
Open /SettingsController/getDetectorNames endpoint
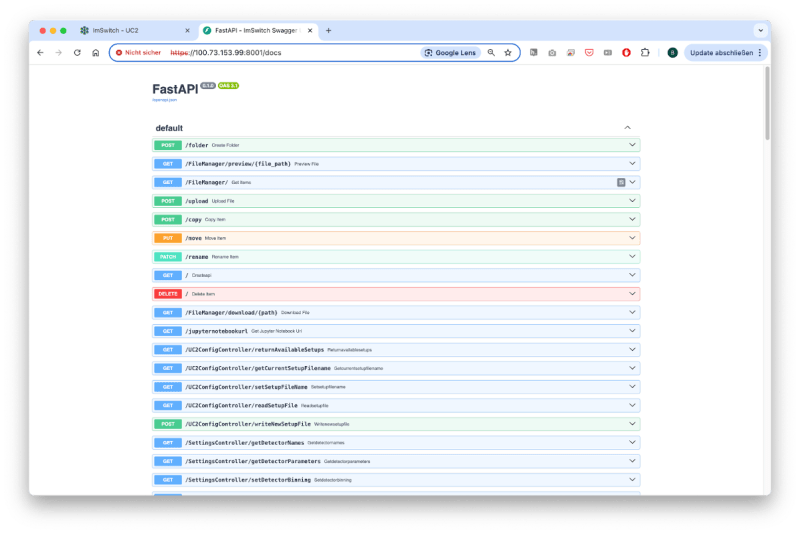[x=396, y=443]
